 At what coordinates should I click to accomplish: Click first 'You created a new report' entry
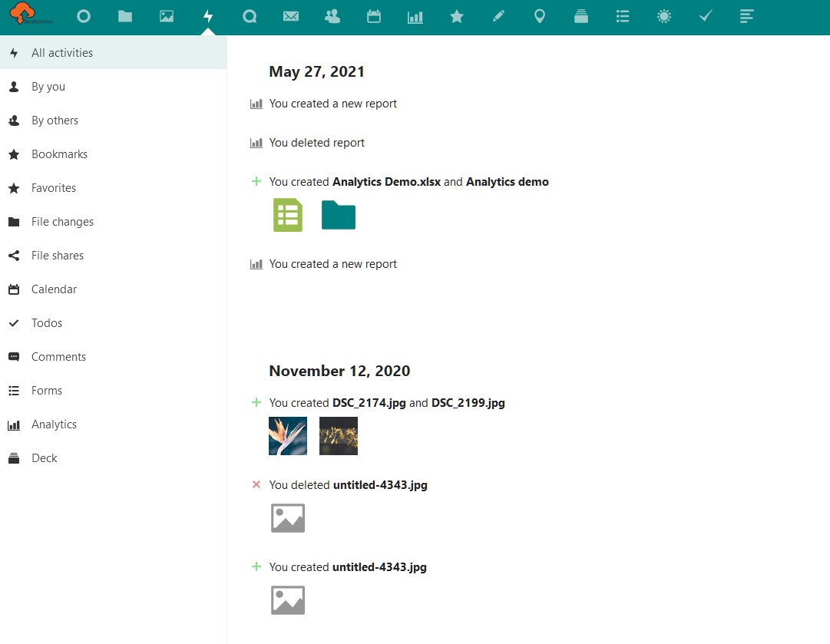point(332,103)
